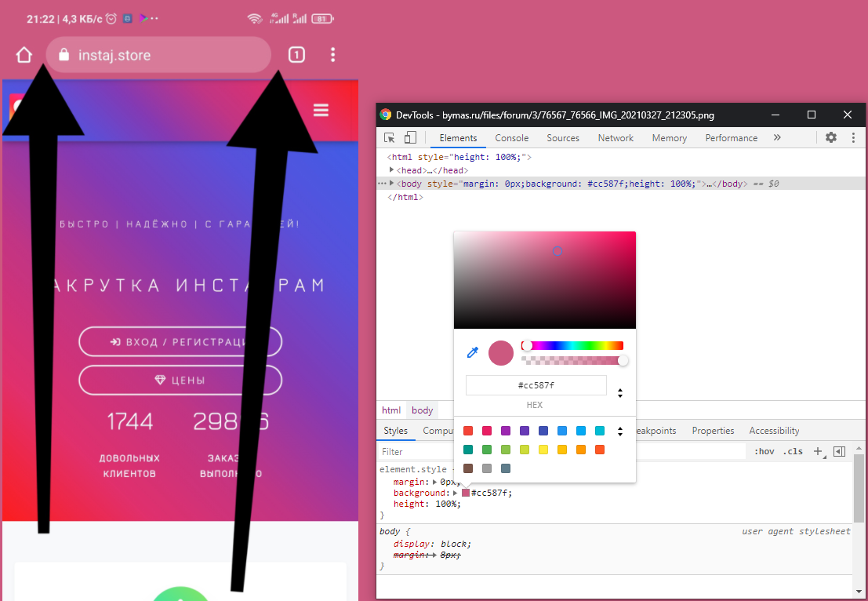Select the Elements tab

tap(458, 138)
